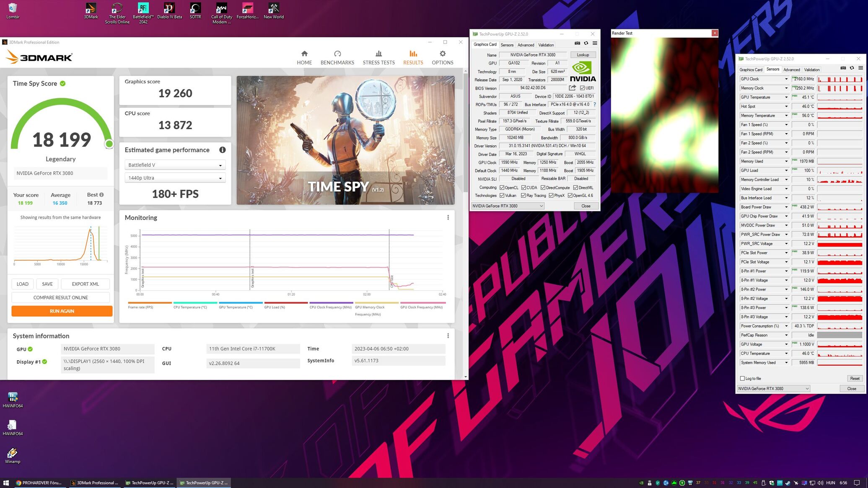The height and width of the screenshot is (488, 868).
Task: Select the Battlefield 2042 desktop icon
Action: (x=143, y=13)
